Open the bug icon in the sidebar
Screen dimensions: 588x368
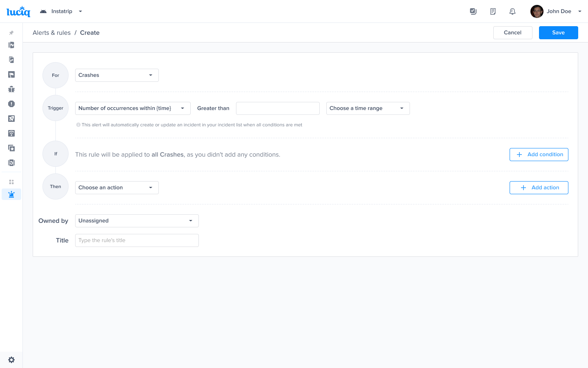pyautogui.click(x=11, y=89)
